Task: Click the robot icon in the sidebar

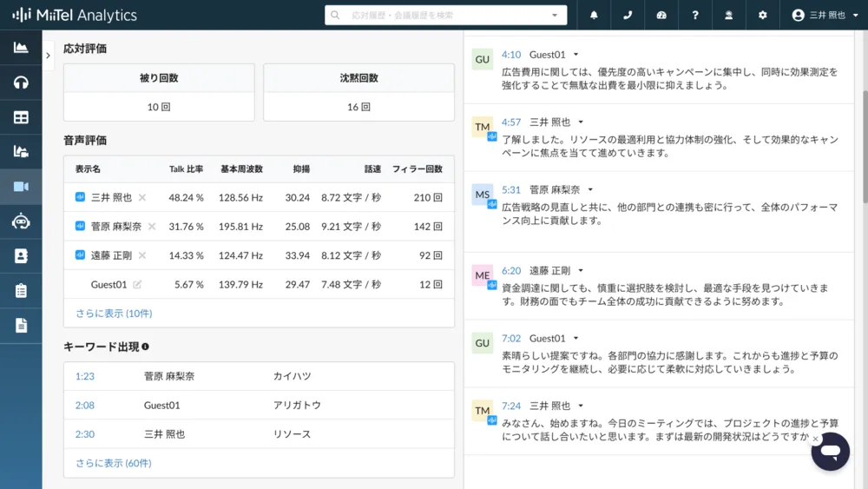Action: coord(21,221)
